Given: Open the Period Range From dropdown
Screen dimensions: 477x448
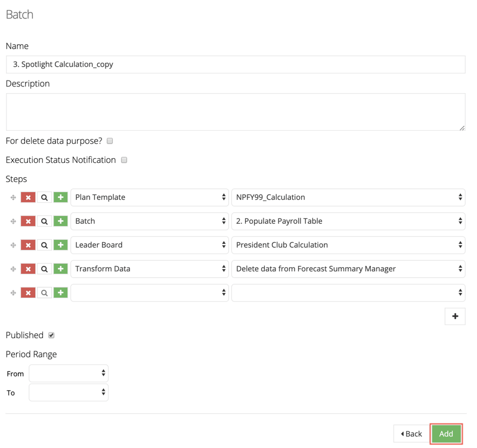Looking at the screenshot, I should click(x=69, y=373).
